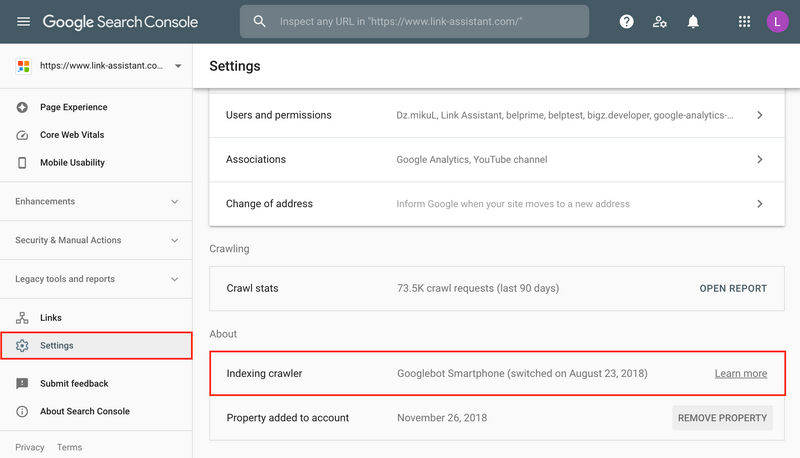
Task: Click Property added to account label
Action: point(288,418)
